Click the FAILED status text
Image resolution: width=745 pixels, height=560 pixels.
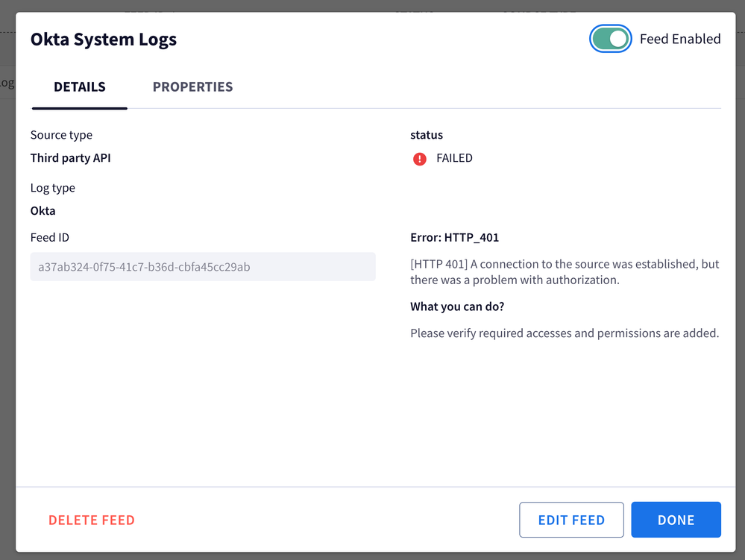(454, 158)
